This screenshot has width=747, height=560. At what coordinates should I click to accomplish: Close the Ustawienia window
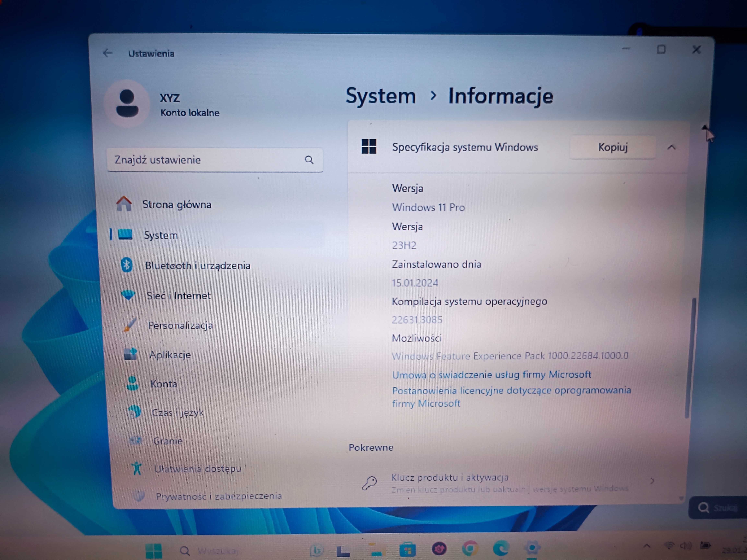click(696, 50)
